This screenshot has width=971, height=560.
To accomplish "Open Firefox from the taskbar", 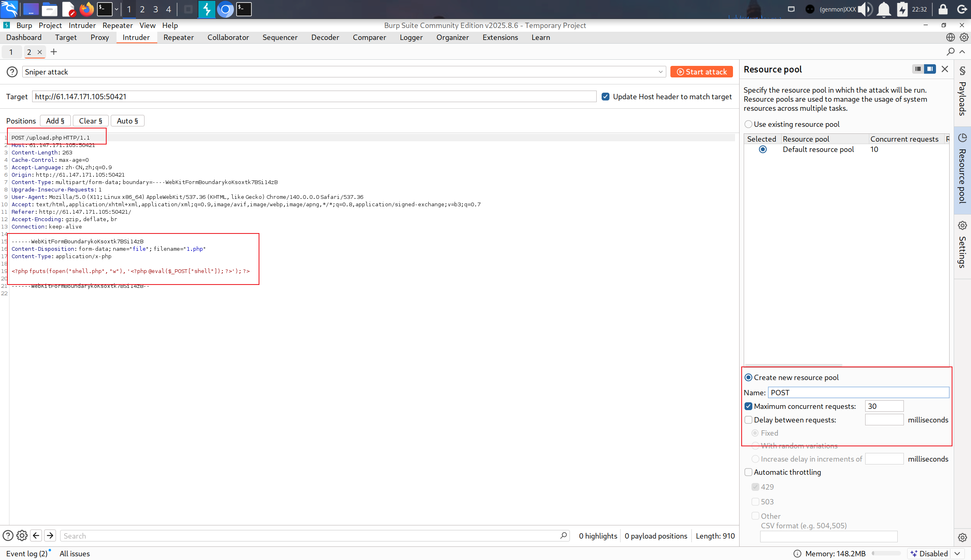I will click(86, 9).
